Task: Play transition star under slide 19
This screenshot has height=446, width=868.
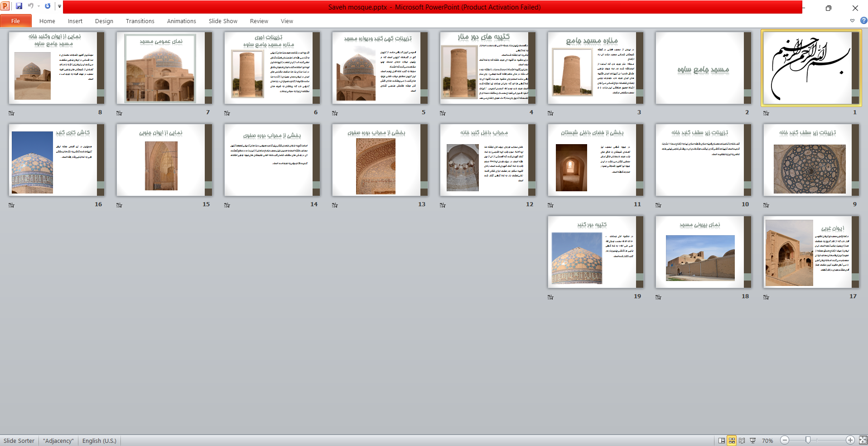Action: point(550,297)
